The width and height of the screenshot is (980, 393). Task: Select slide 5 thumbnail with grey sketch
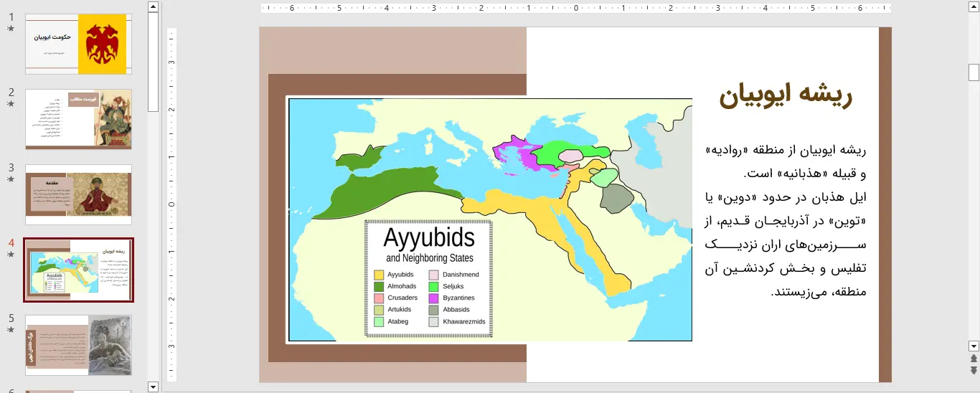(78, 345)
